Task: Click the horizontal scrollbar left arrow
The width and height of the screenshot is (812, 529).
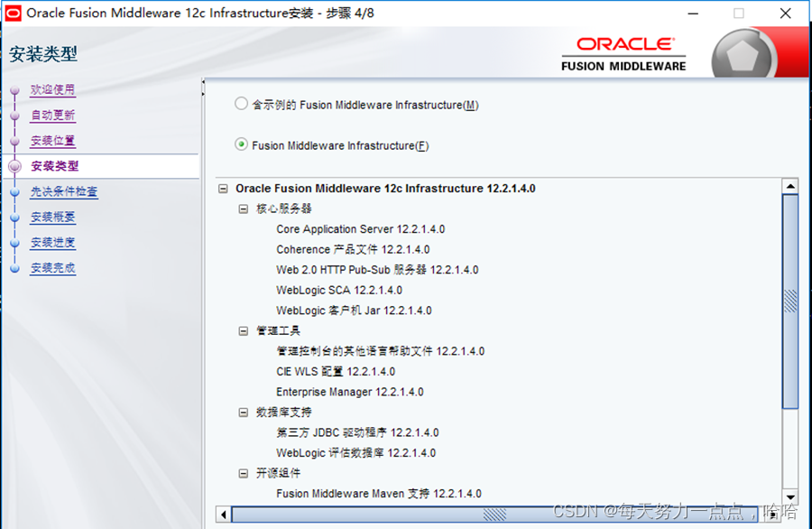Action: (x=224, y=515)
